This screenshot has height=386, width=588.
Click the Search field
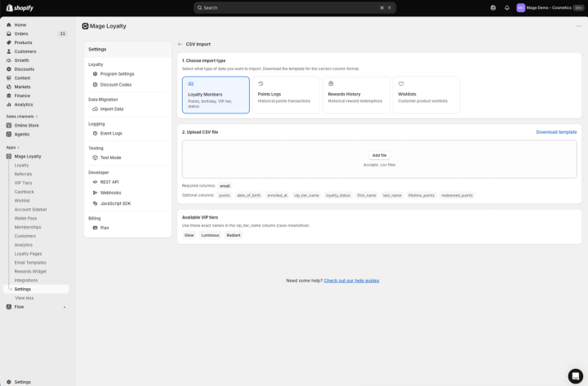coord(295,8)
